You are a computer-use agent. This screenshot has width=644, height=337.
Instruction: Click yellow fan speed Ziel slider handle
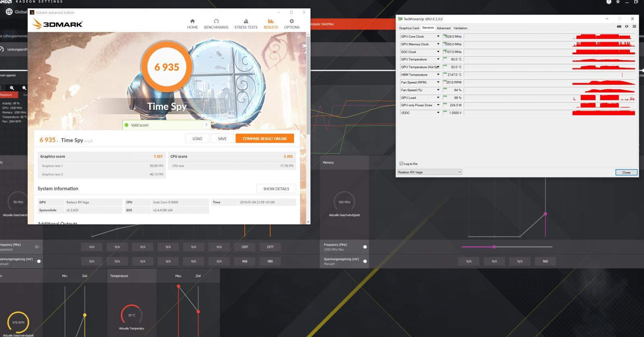point(85,315)
